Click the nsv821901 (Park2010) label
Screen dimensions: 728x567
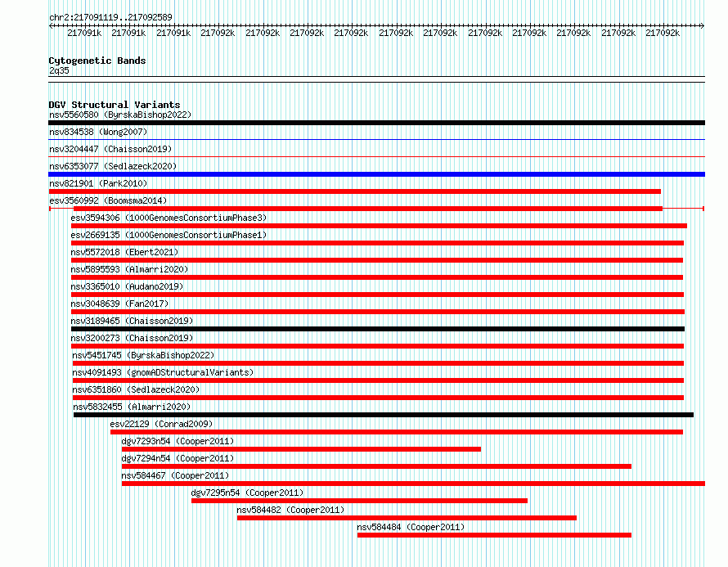98,183
